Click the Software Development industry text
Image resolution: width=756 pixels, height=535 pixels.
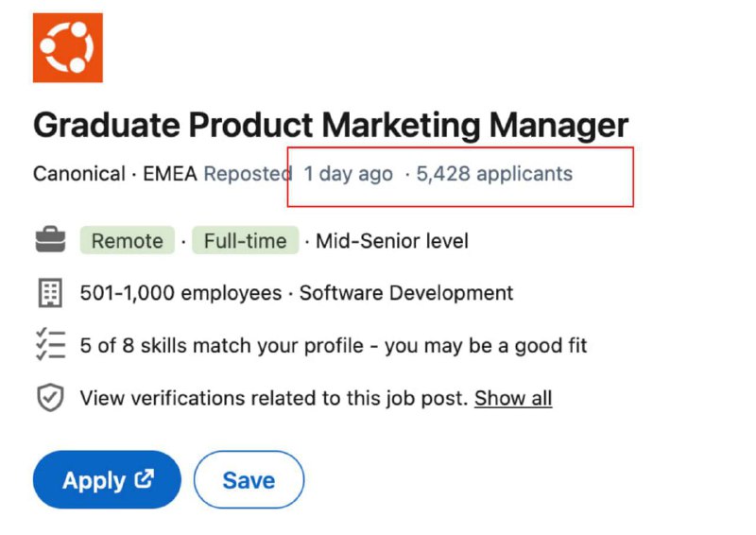point(406,293)
